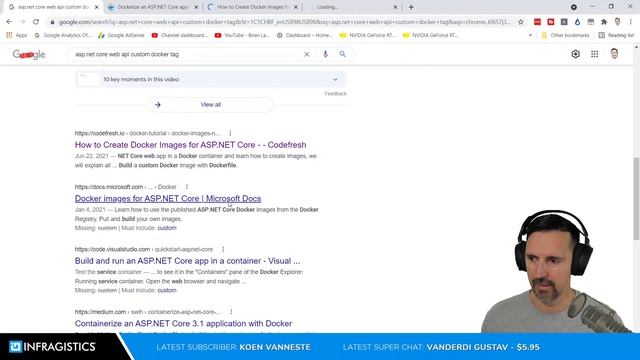Switch to How to Create Docker Images tab
The width and height of the screenshot is (640, 360).
click(x=252, y=7)
